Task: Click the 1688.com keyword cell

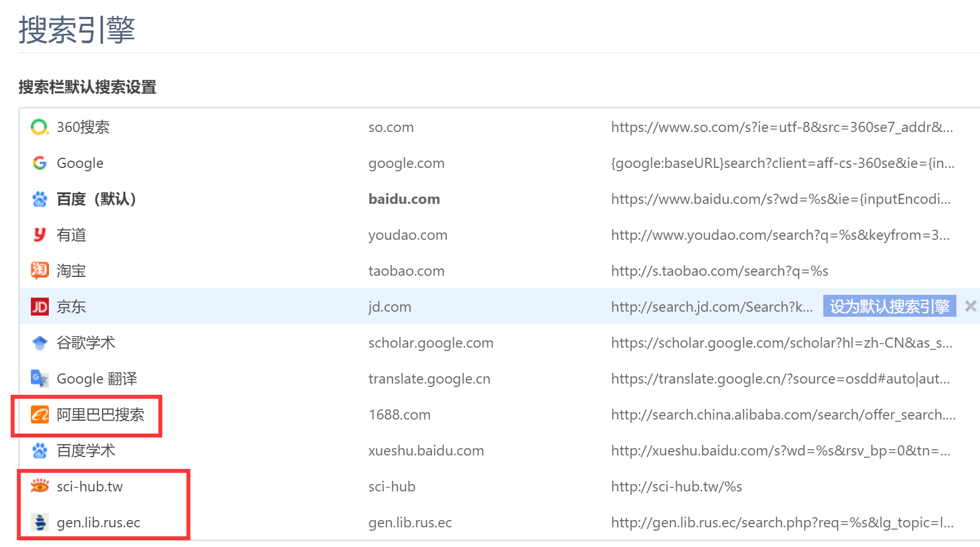Action: click(399, 414)
